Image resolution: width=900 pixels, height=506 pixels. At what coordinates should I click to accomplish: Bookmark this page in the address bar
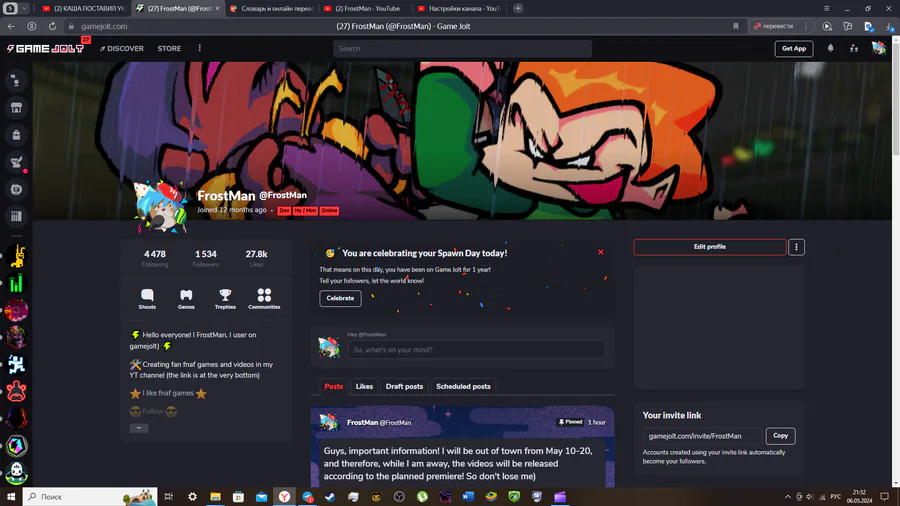pyautogui.click(x=736, y=26)
